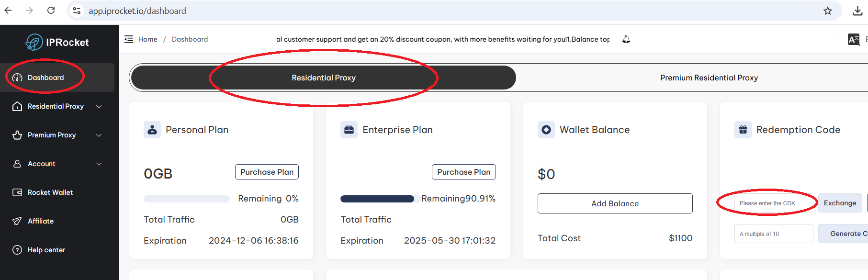The image size is (868, 280).
Task: Open Rocket Wallet in the sidebar
Action: [x=50, y=192]
